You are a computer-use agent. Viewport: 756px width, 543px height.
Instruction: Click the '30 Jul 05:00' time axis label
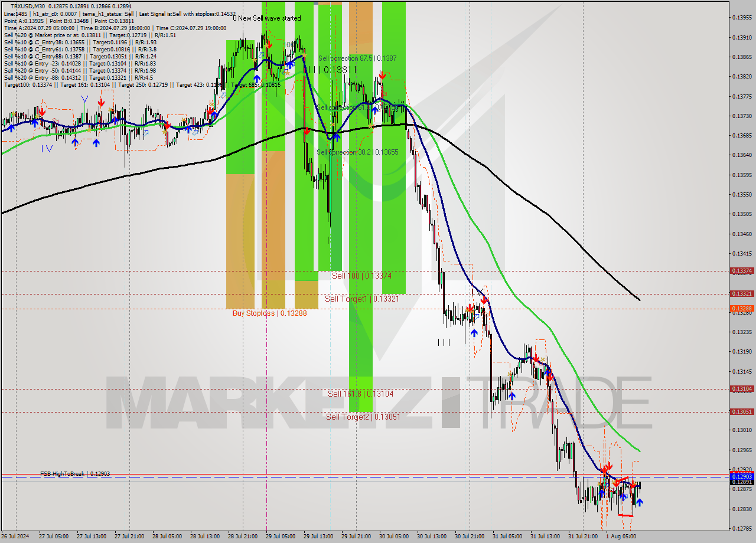pos(395,537)
